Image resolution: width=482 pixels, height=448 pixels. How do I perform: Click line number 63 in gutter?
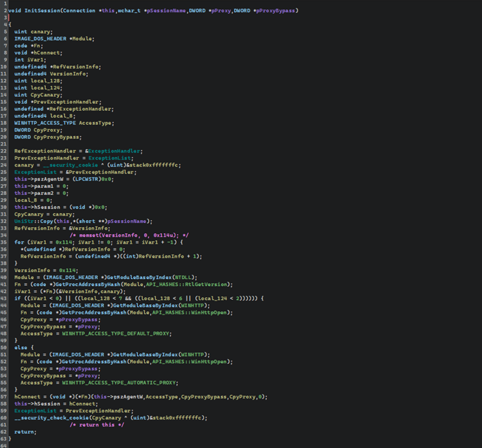click(x=4, y=439)
